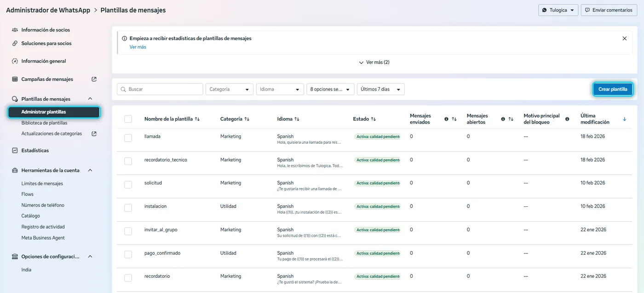Open Administrar plantillas in the sidebar
This screenshot has width=644, height=293.
click(54, 112)
